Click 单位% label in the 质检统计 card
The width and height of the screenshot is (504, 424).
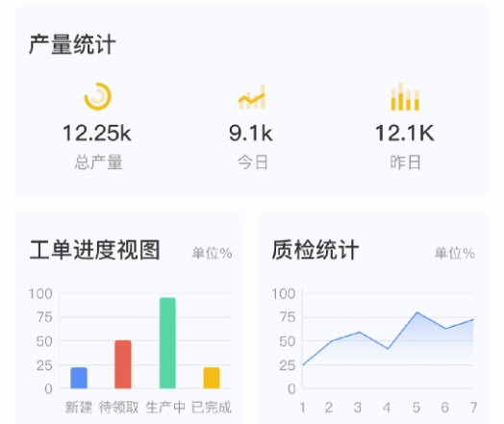[x=455, y=253]
